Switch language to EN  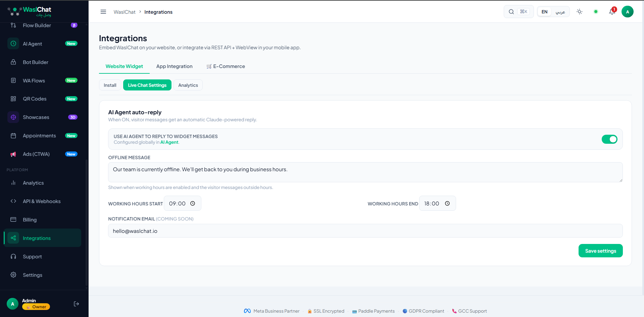544,12
